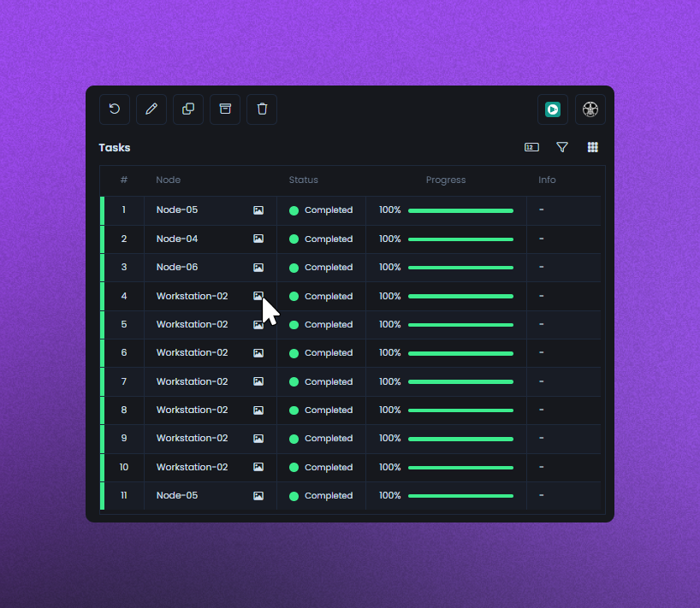Click the row number 10 cell
This screenshot has width=700, height=608.
point(124,467)
